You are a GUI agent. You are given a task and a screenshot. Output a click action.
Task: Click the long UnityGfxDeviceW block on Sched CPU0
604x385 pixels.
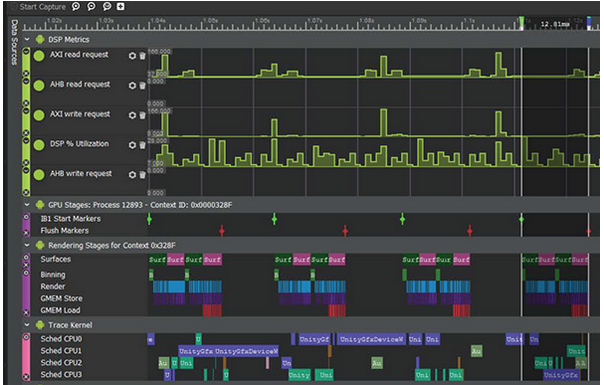(371, 339)
